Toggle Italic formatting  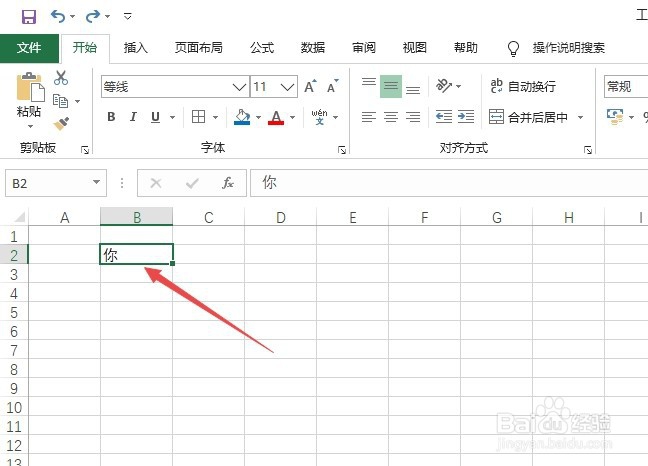(x=133, y=117)
